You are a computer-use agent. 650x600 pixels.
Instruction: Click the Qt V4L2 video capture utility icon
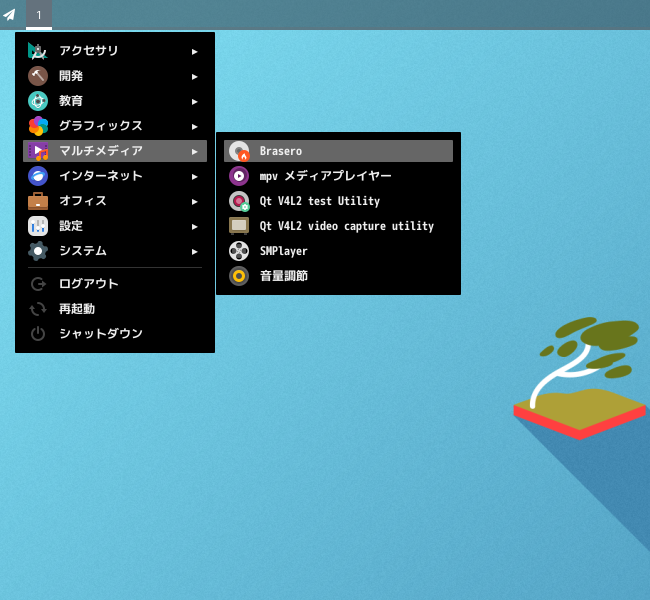point(239,226)
